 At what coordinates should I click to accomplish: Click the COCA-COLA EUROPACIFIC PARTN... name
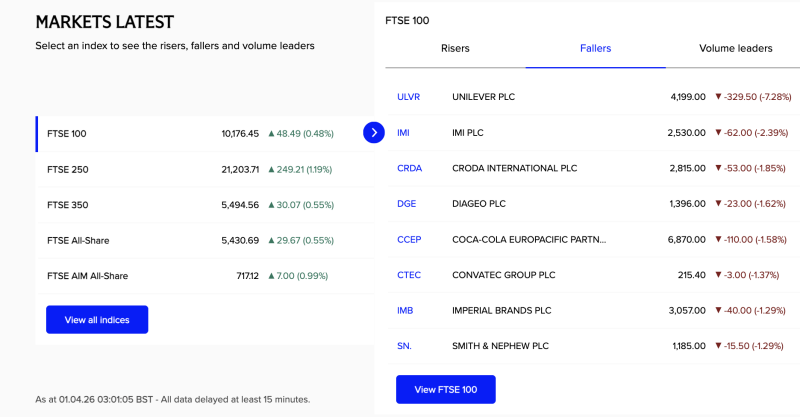pos(529,239)
